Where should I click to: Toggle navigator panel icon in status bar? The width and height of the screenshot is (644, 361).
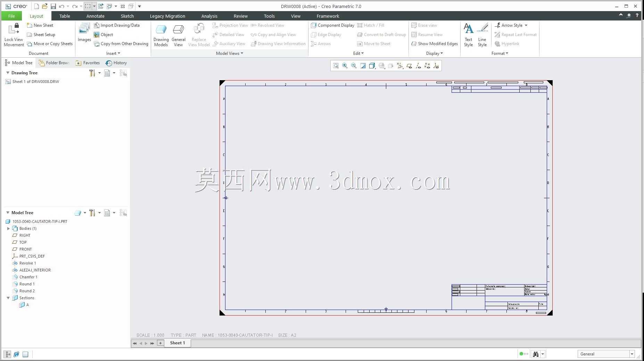(x=7, y=354)
